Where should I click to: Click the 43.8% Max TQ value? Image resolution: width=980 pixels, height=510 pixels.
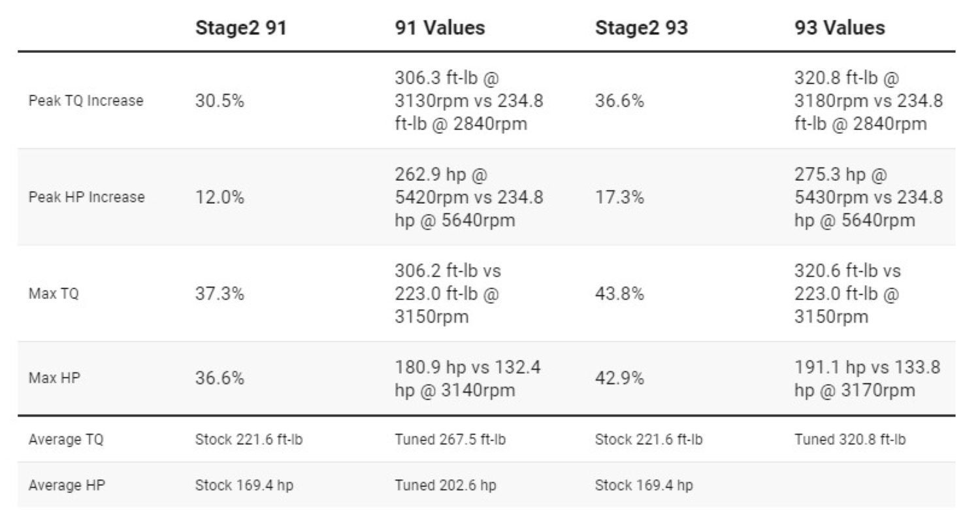click(619, 294)
